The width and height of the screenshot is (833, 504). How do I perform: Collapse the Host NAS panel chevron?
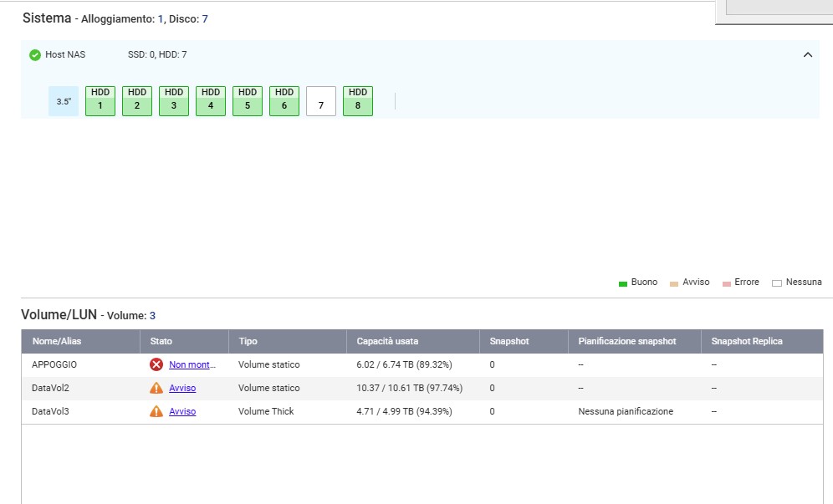pyautogui.click(x=807, y=55)
